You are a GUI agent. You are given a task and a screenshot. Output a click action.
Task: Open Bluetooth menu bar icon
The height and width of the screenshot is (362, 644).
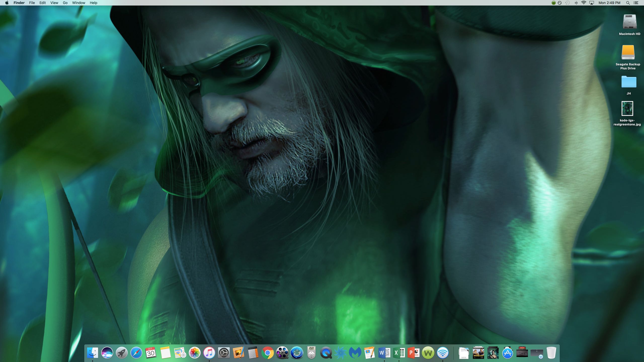pyautogui.click(x=576, y=3)
